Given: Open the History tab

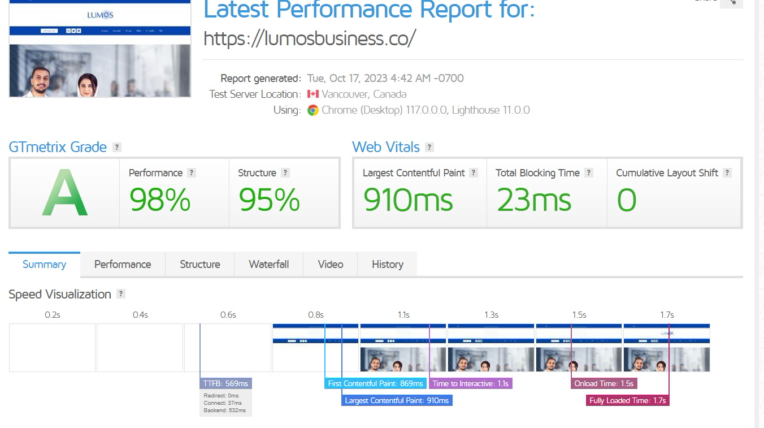Looking at the screenshot, I should click(387, 264).
